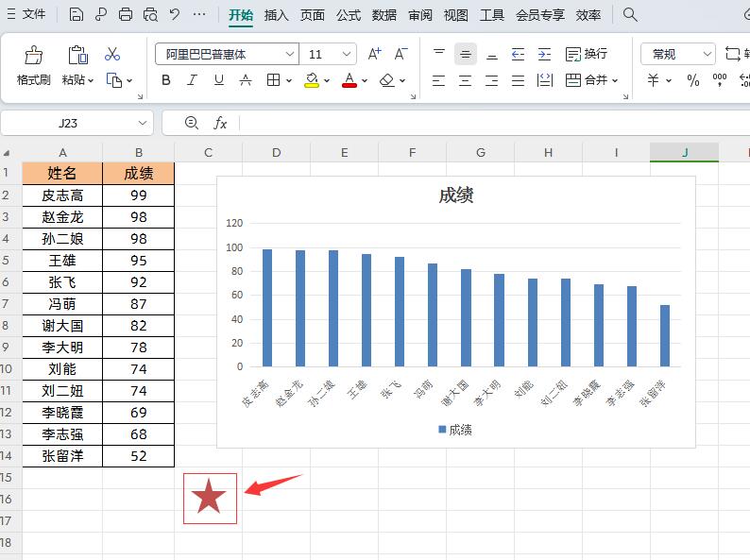
Task: Click the Merge 合并 button
Action: [x=587, y=80]
